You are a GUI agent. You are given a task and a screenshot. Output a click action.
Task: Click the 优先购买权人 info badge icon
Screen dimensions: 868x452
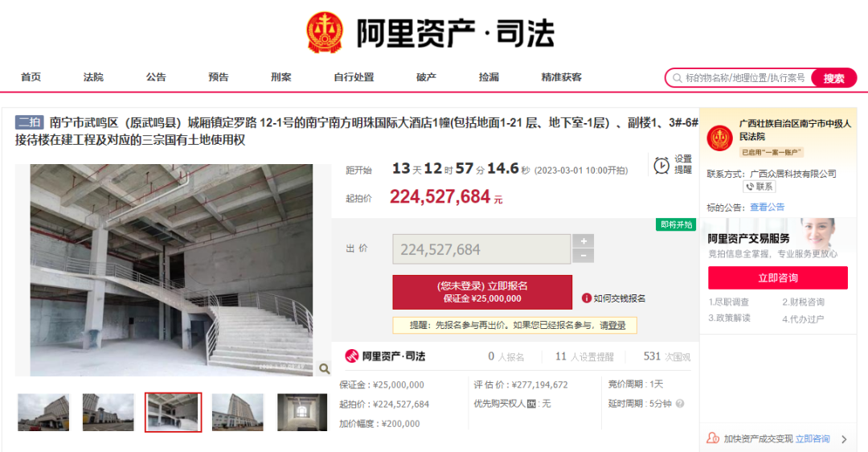(531, 404)
